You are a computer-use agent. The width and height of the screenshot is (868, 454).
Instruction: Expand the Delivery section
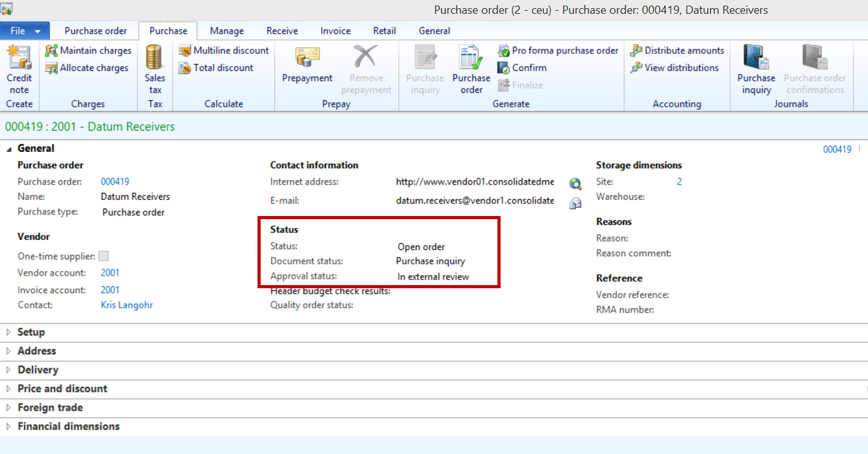[x=38, y=370]
